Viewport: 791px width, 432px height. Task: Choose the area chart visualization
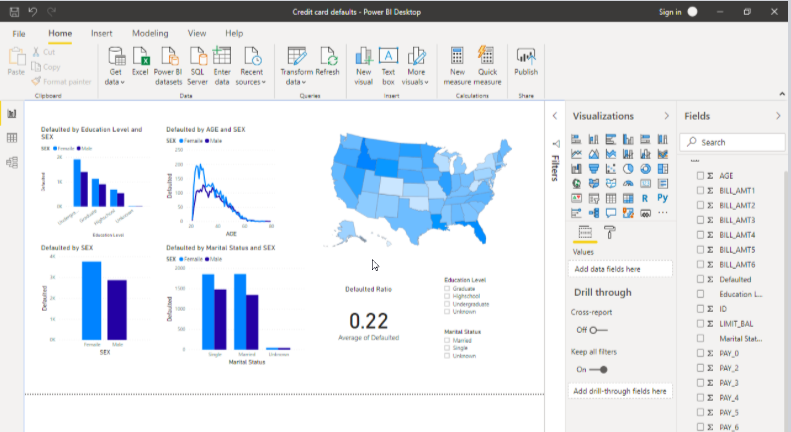pyautogui.click(x=594, y=154)
